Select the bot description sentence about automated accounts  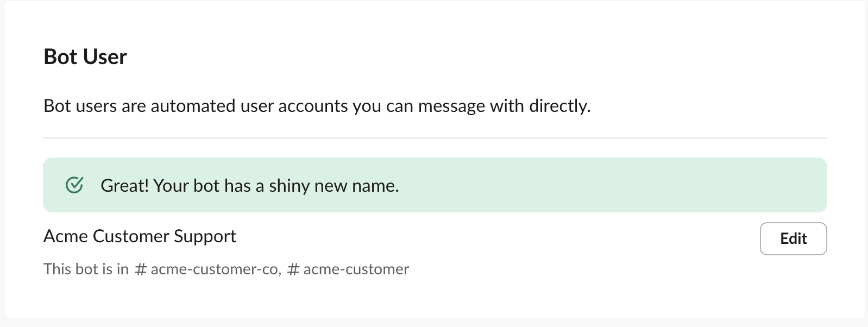[318, 106]
